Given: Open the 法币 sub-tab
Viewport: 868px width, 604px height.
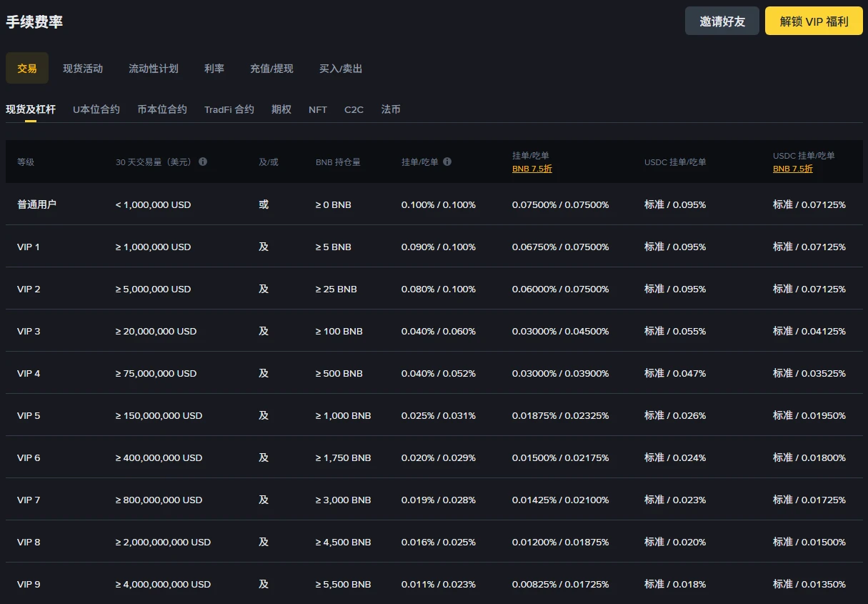Looking at the screenshot, I should coord(391,109).
